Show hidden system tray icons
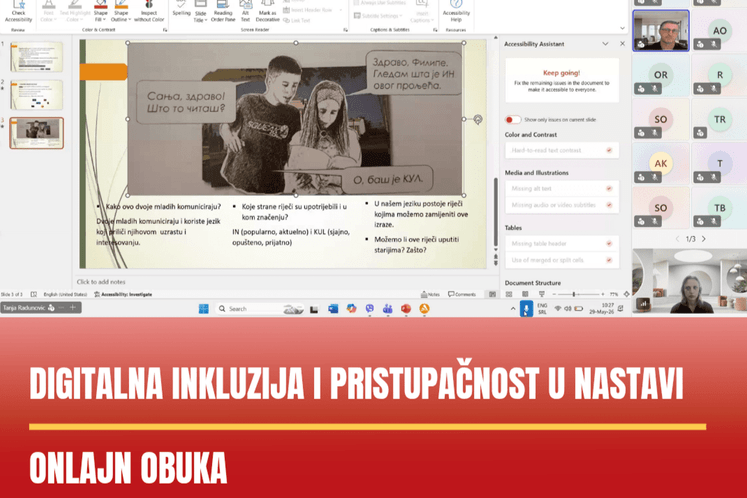The image size is (747, 498). (513, 309)
